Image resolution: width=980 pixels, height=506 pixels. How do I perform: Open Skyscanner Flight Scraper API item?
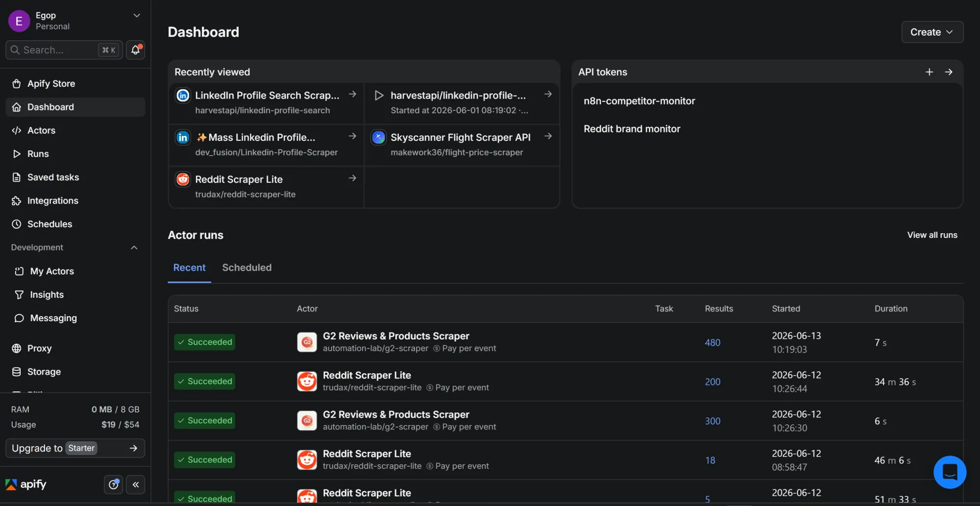tap(462, 145)
